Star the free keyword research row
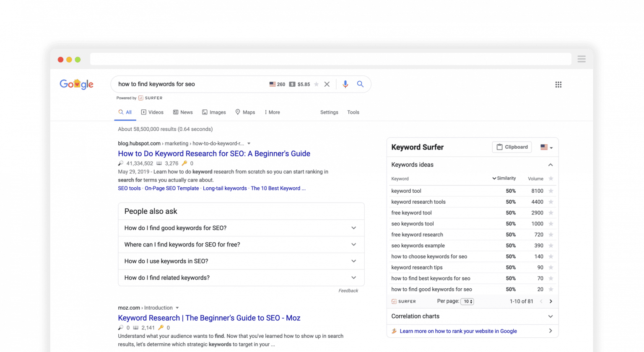Image resolution: width=644 pixels, height=352 pixels. (x=551, y=235)
